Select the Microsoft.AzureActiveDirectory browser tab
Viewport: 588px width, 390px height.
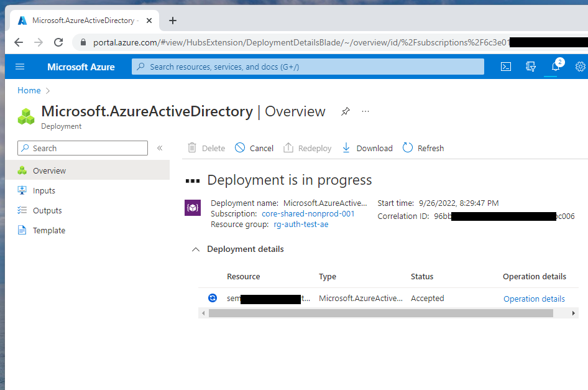click(x=85, y=21)
